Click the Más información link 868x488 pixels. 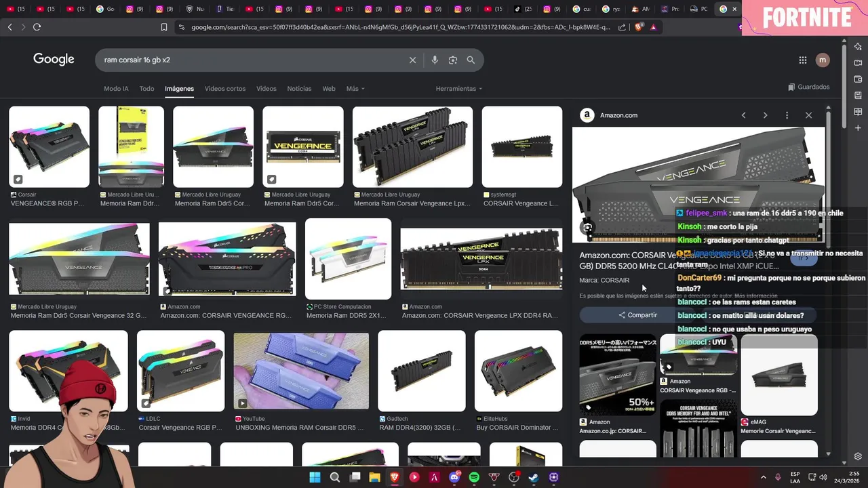pos(755,296)
